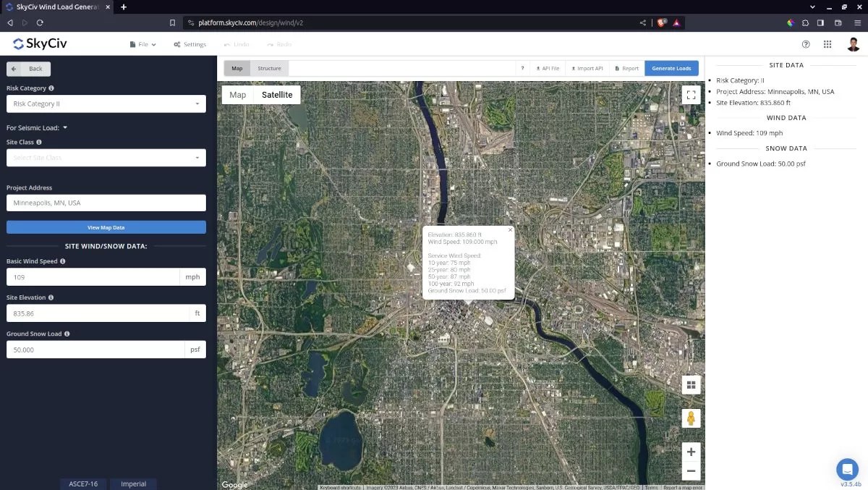Screen dimensions: 868x490
Task: Click the View Map Data button
Action: click(106, 227)
